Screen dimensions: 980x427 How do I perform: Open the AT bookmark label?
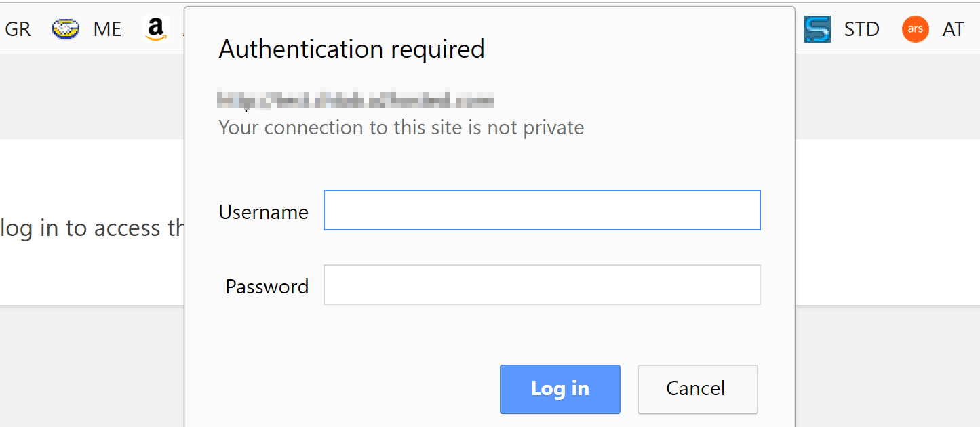(x=953, y=29)
